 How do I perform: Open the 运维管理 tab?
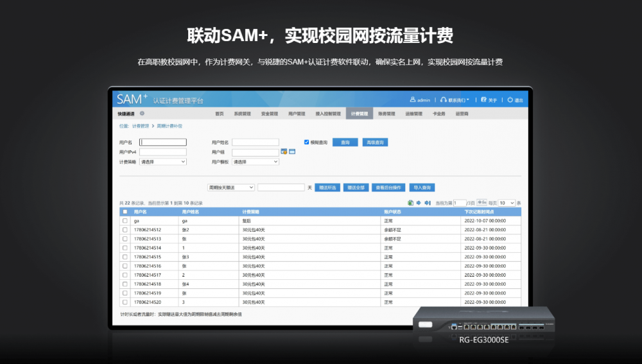pos(413,114)
